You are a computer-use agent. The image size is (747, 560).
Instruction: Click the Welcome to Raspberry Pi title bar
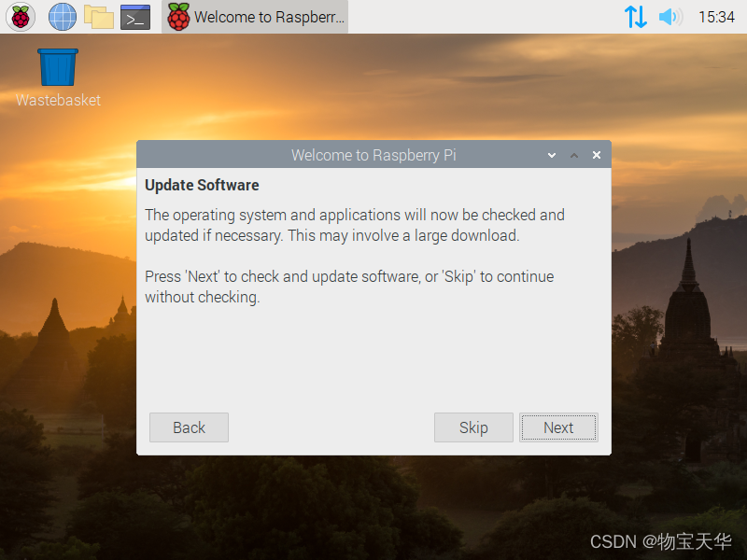point(373,155)
